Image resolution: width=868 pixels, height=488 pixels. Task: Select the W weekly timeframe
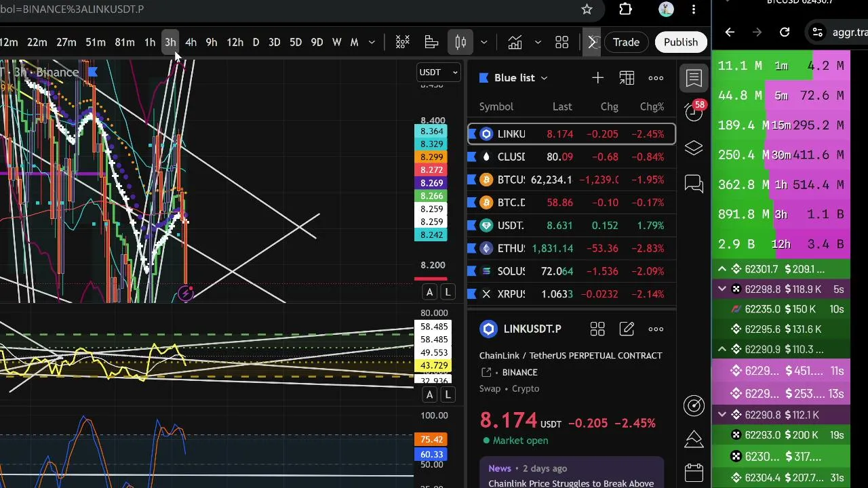(x=337, y=42)
